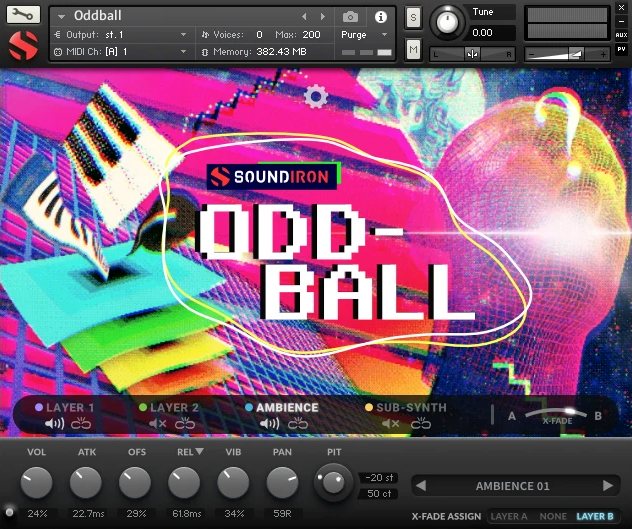Click the L/R pan slider
Viewport: 632px width, 529px height.
[472, 54]
